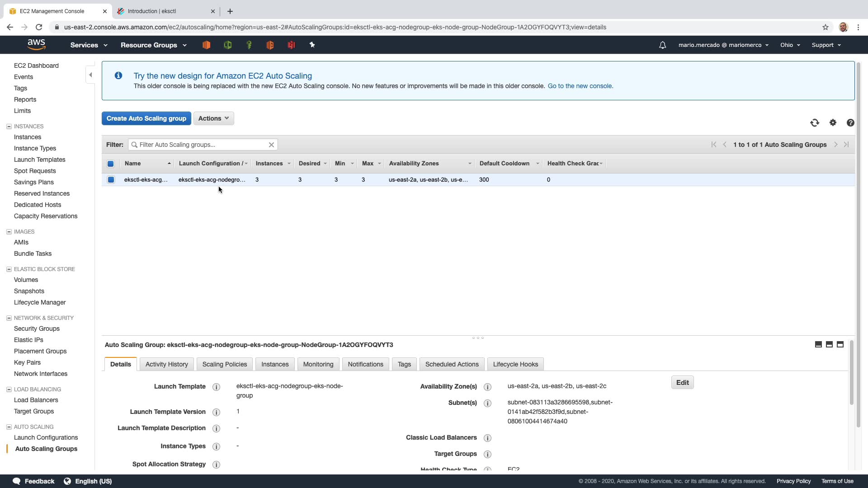Switch to the Activity History tab
868x488 pixels.
(166, 364)
